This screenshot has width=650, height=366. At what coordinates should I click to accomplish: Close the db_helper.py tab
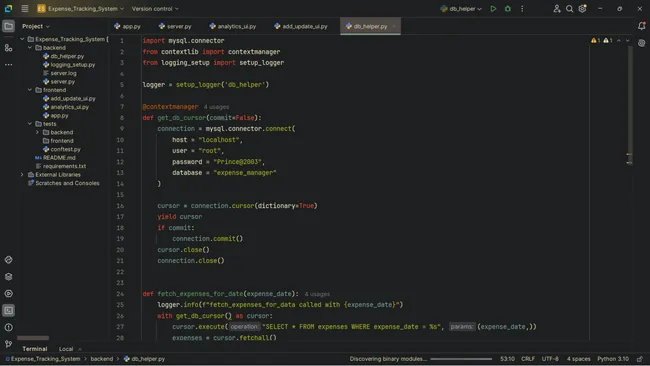click(394, 26)
